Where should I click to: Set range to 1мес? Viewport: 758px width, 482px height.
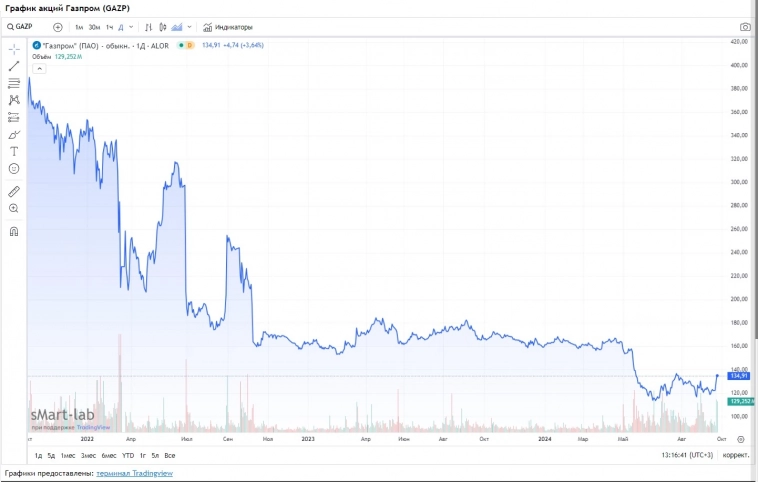(x=68, y=455)
